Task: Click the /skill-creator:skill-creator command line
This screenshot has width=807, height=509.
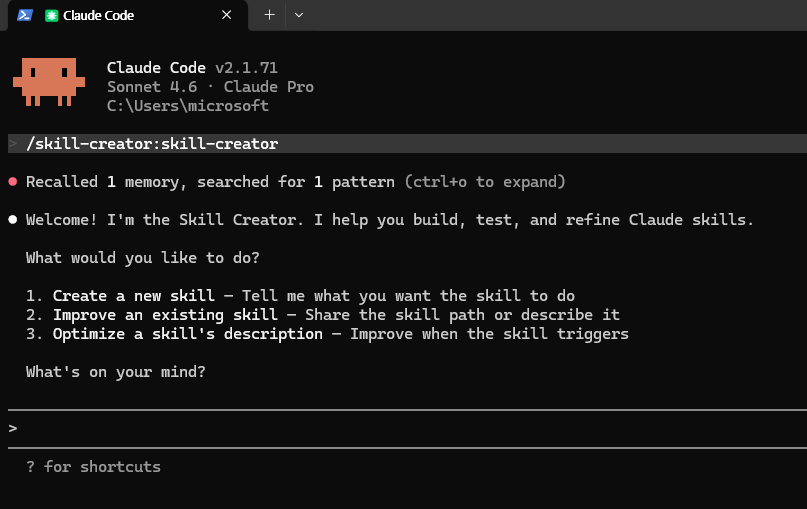Action: coord(152,144)
